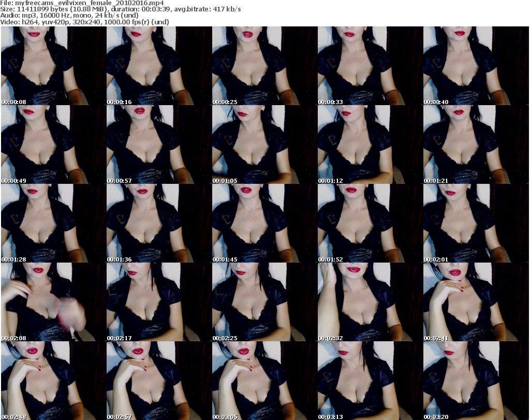
Task: Select the thumbnail timestamped 00:02:08
Action: 53,302
